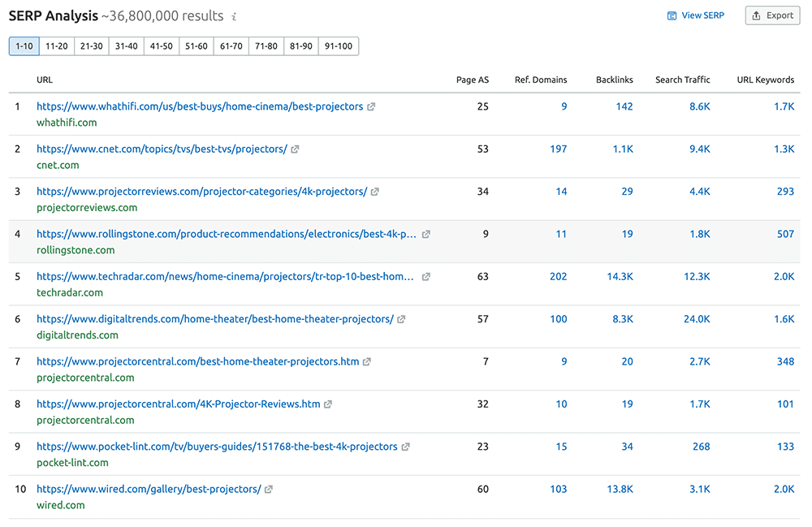The image size is (812, 527).
Task: Click the Page AS column header
Action: click(x=473, y=80)
